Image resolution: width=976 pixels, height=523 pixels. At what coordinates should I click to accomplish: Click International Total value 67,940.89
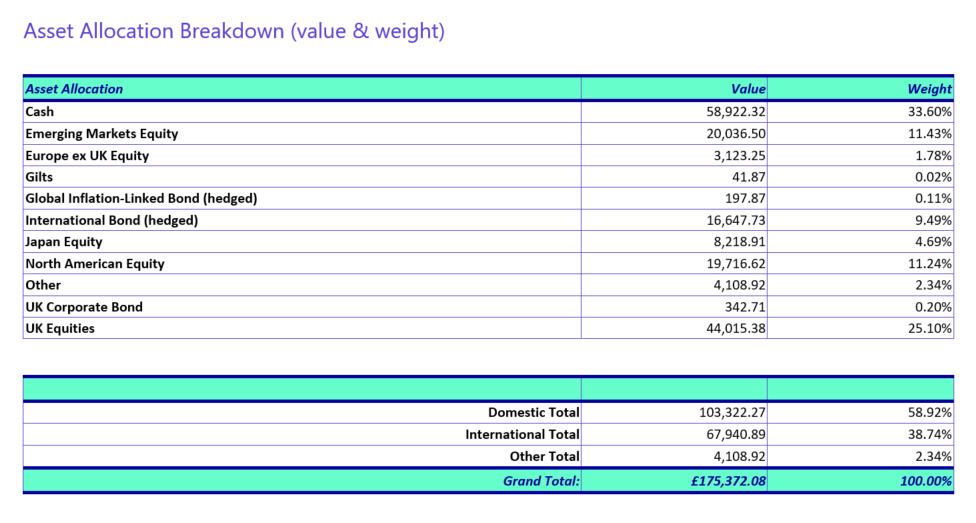click(728, 434)
